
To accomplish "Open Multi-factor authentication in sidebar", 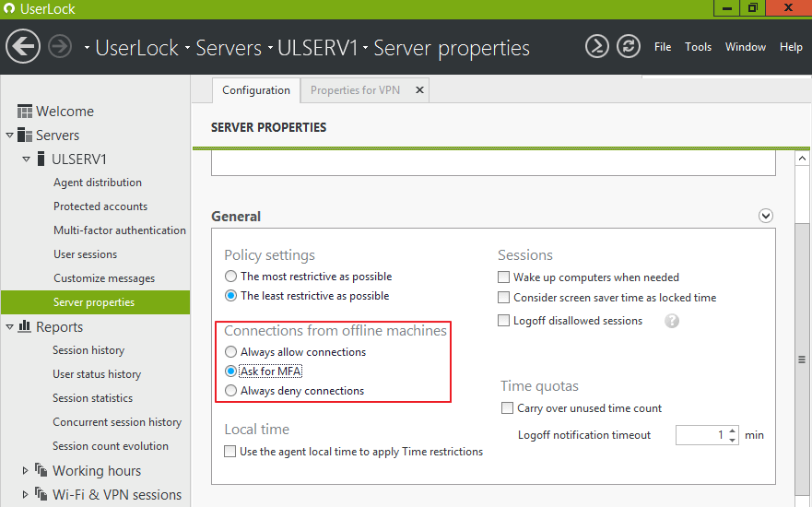I will (x=120, y=230).
